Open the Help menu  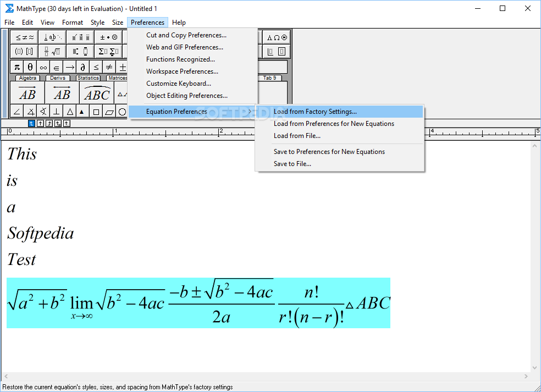pyautogui.click(x=179, y=23)
